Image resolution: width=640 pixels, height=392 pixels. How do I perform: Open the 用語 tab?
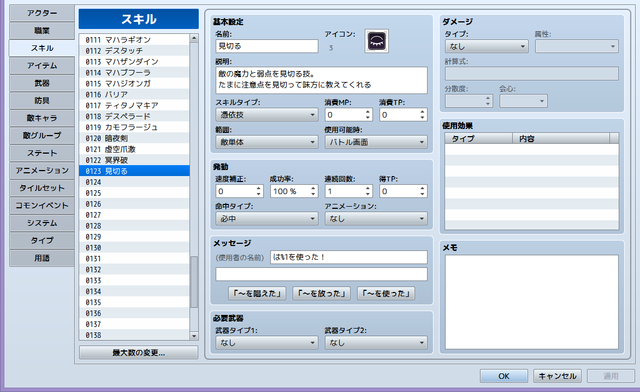[x=42, y=258]
